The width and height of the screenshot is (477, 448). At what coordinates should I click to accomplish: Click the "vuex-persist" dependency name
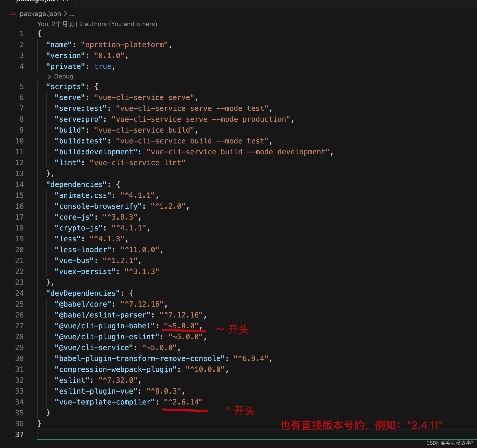(85, 271)
